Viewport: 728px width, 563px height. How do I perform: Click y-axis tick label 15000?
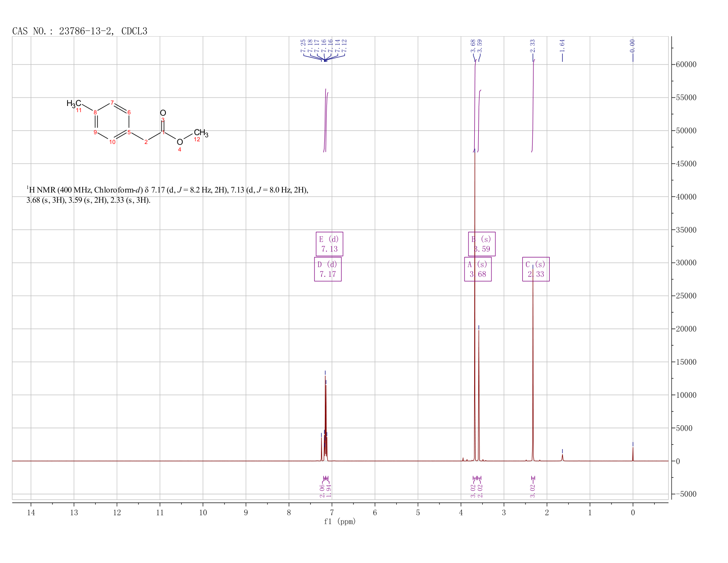686,362
